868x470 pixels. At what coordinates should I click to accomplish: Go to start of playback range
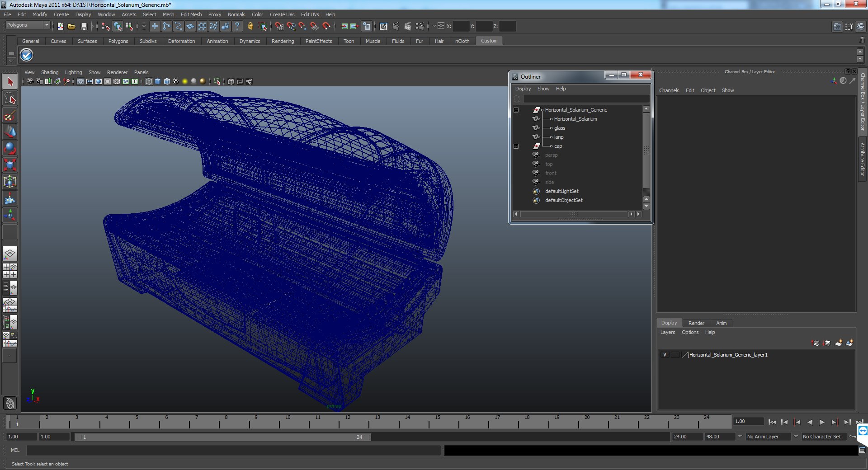tap(772, 422)
